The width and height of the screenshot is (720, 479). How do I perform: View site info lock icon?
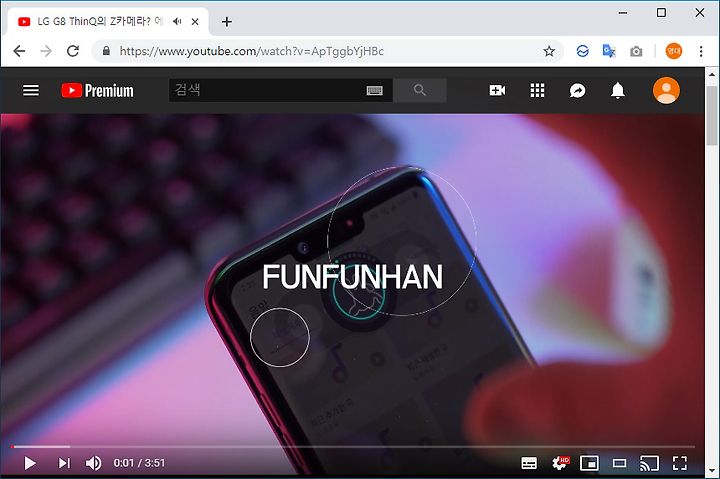tap(106, 51)
